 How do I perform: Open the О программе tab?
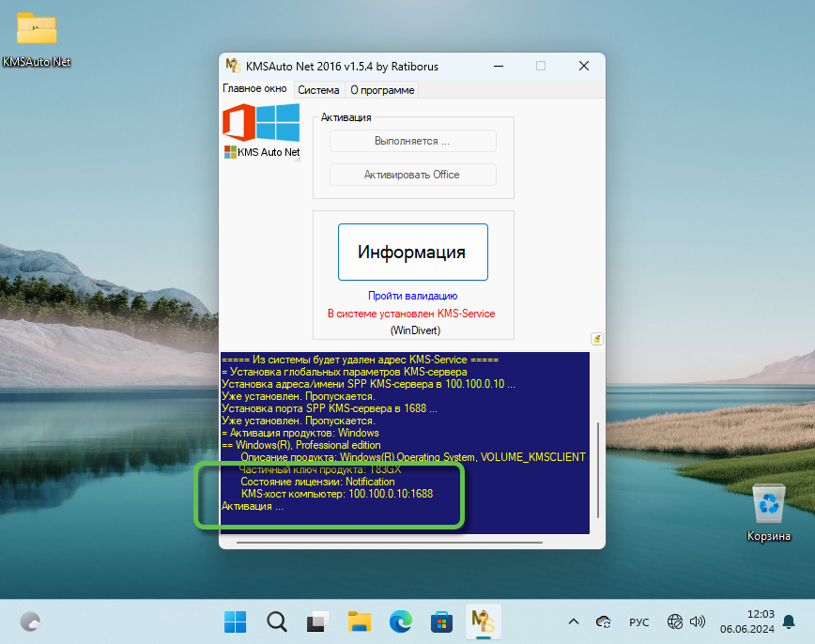[x=382, y=90]
